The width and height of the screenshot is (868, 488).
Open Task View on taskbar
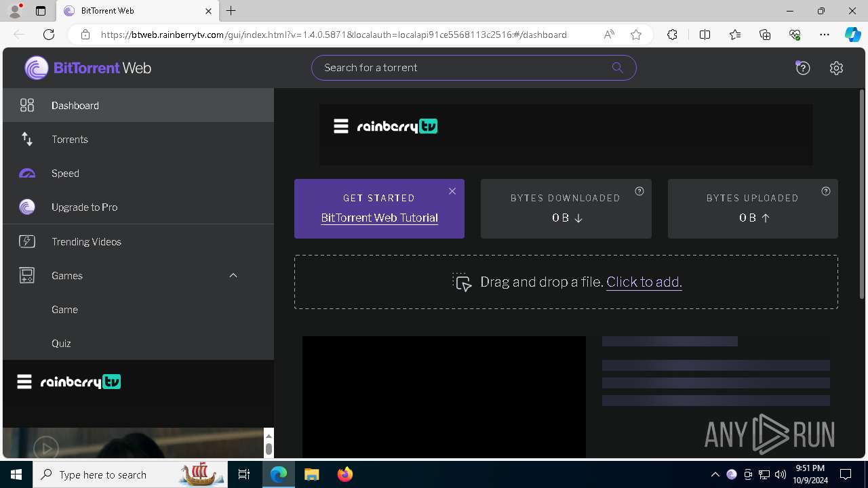(x=244, y=474)
